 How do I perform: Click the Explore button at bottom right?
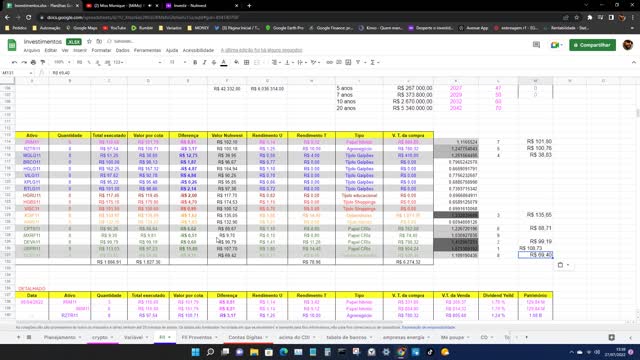(611, 337)
